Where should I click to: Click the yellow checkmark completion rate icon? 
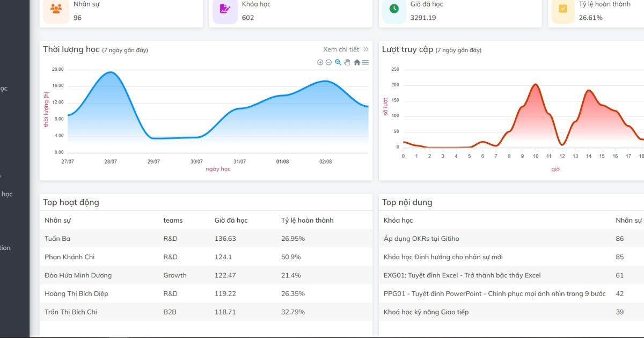coord(562,9)
